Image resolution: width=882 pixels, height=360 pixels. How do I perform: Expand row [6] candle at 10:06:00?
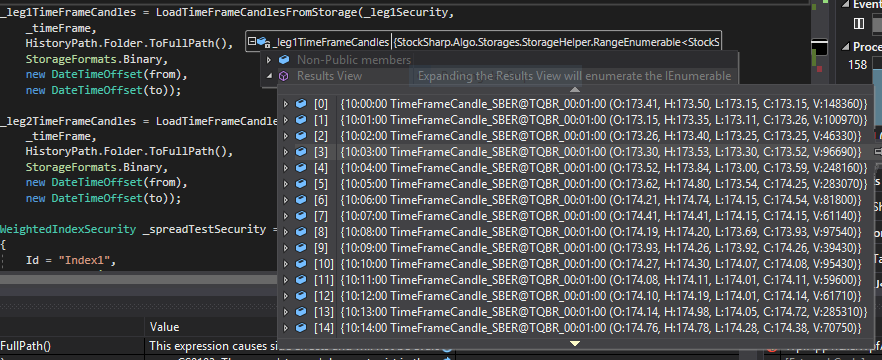(286, 200)
